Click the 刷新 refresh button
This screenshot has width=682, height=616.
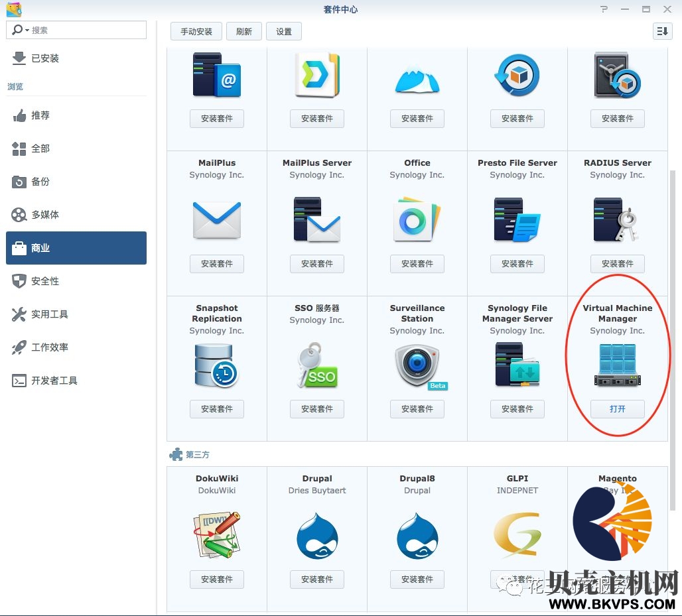tap(244, 31)
